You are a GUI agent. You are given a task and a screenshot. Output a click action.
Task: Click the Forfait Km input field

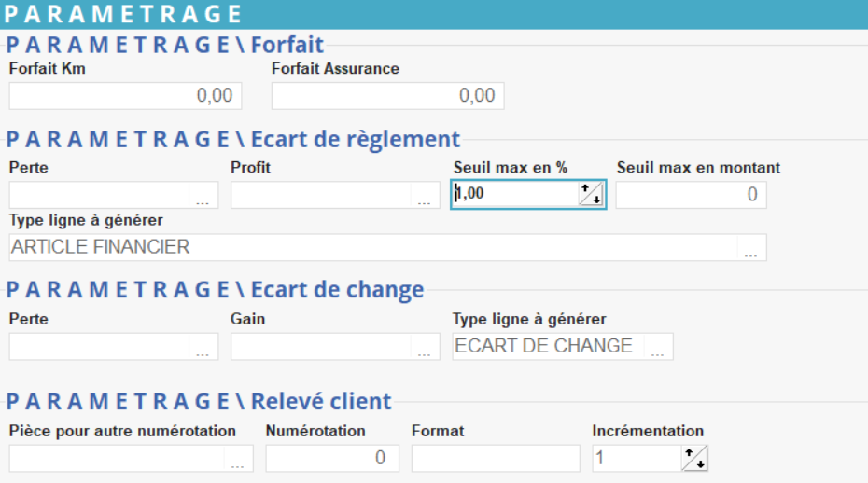tap(125, 96)
